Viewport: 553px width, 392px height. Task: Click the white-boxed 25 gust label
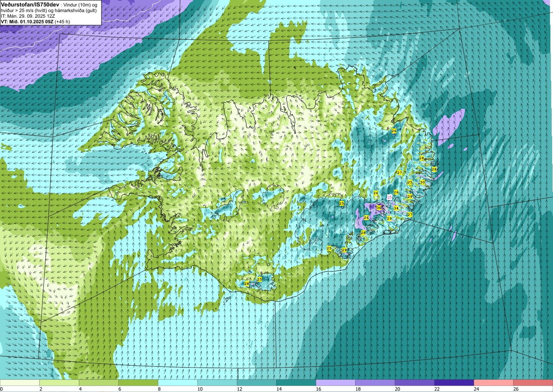pyautogui.click(x=390, y=197)
